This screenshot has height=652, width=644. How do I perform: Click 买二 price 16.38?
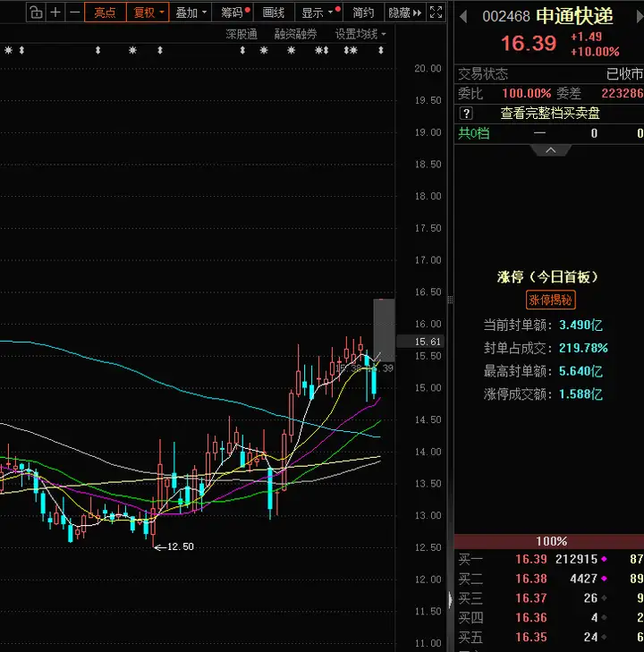pos(531,579)
